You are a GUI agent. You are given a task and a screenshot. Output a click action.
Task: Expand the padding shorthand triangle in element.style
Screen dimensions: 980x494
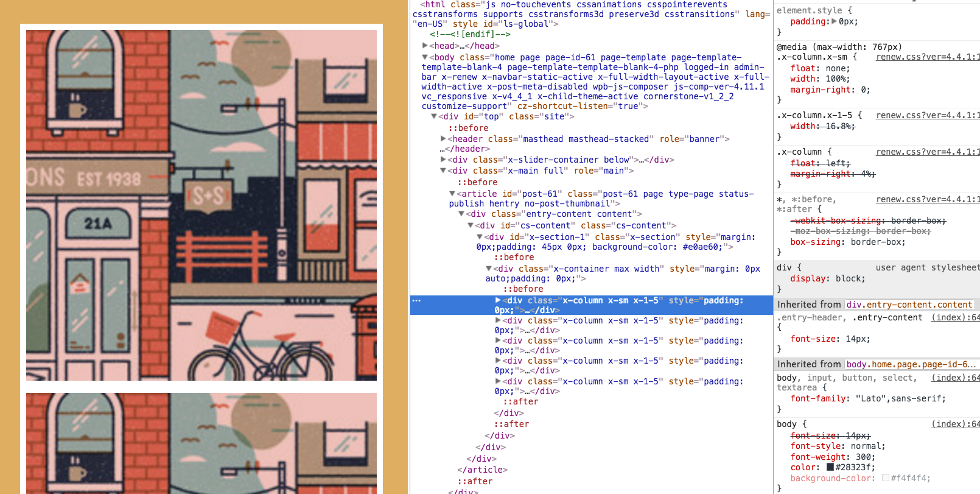tap(834, 21)
